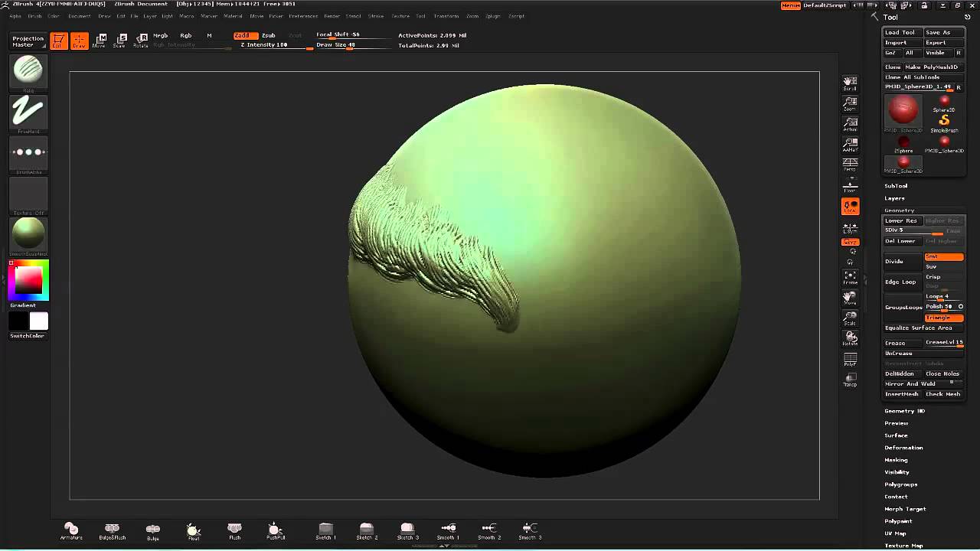Expand the Geometry HD section

(904, 411)
